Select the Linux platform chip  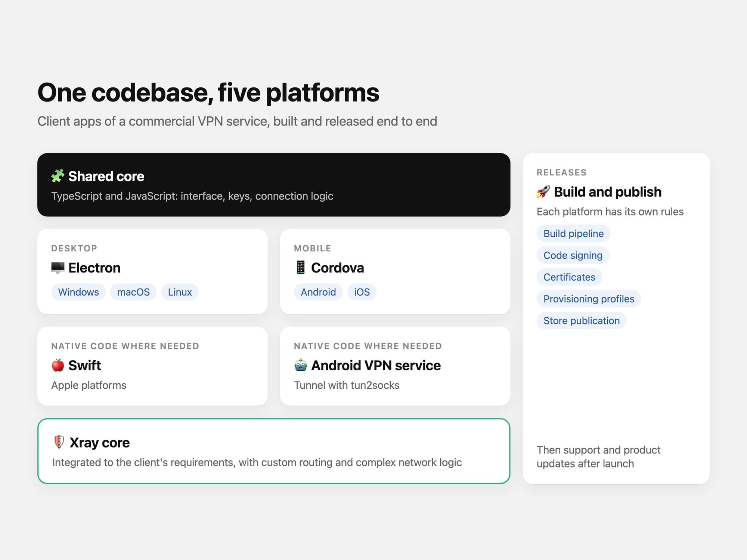pos(180,292)
